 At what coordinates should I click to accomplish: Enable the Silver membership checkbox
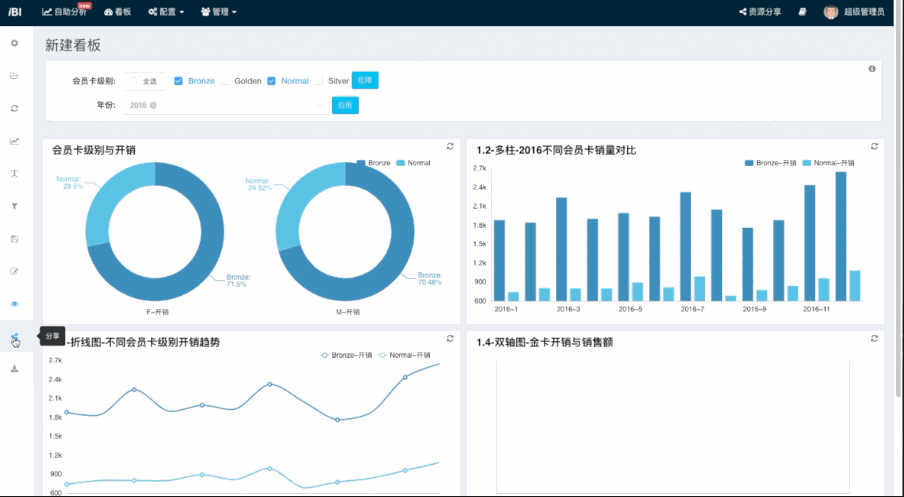(318, 81)
